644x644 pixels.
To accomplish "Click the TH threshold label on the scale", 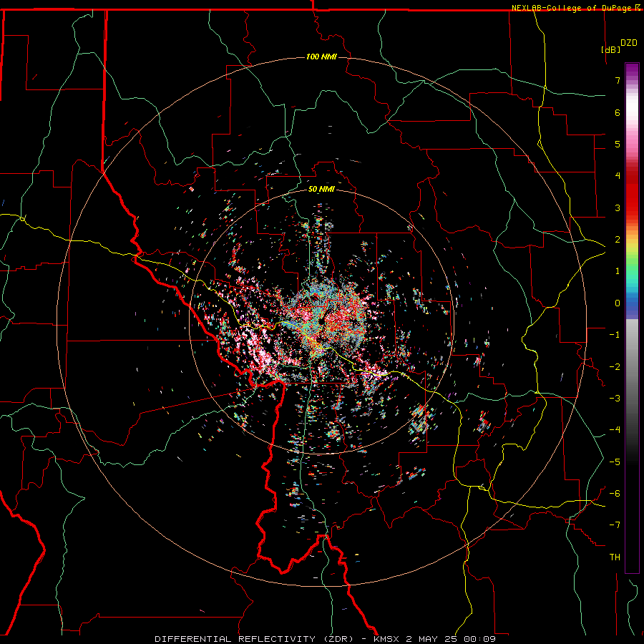I will tap(615, 557).
